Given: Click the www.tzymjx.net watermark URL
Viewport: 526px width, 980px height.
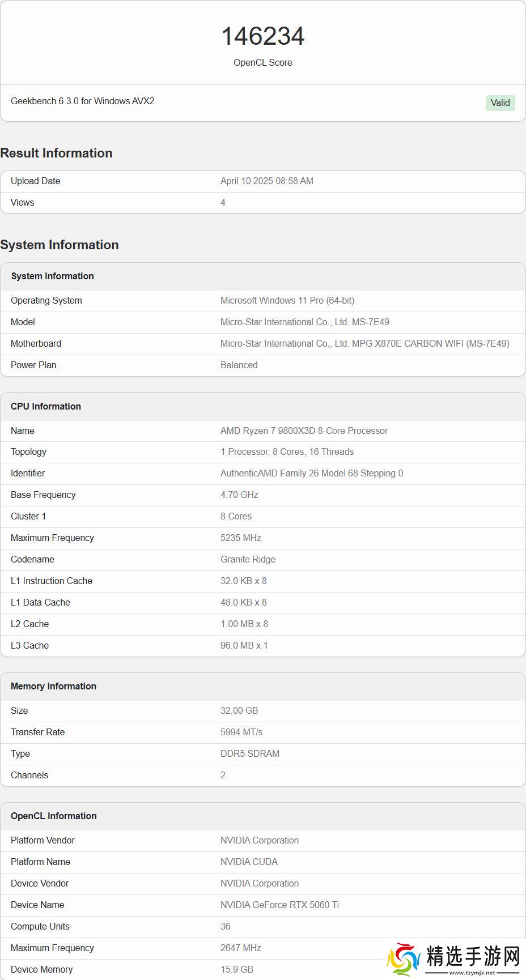Looking at the screenshot, I should [x=472, y=972].
